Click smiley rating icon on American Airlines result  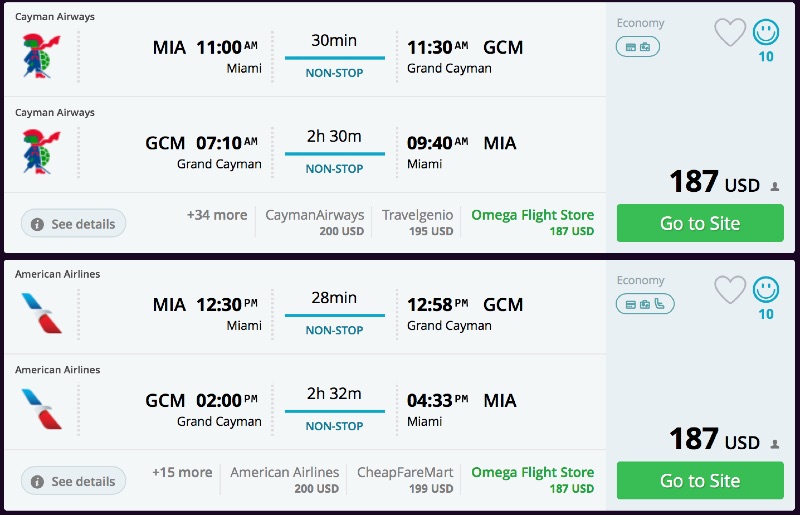tap(766, 289)
